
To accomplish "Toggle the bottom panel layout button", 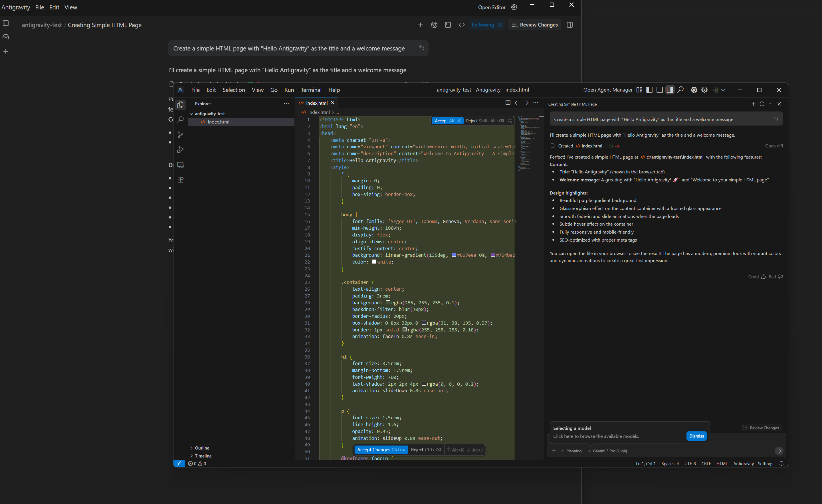I will tap(660, 90).
